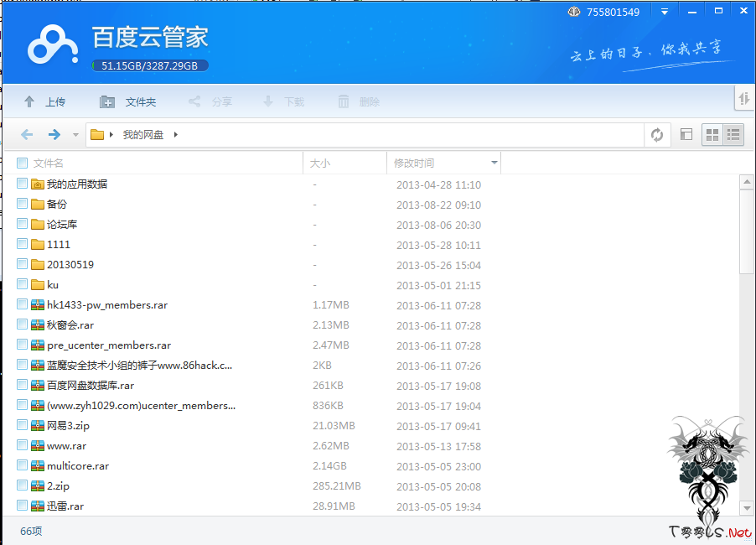Open the transfer list panel icon
Viewport: 756px width, 545px height.
744,99
